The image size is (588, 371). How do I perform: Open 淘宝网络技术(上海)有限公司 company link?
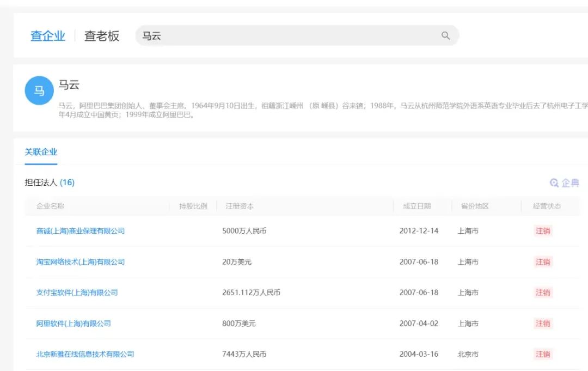click(81, 262)
